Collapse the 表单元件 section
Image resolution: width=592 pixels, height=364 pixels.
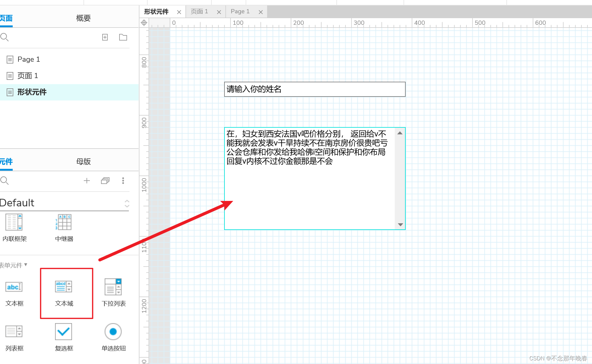(x=26, y=265)
